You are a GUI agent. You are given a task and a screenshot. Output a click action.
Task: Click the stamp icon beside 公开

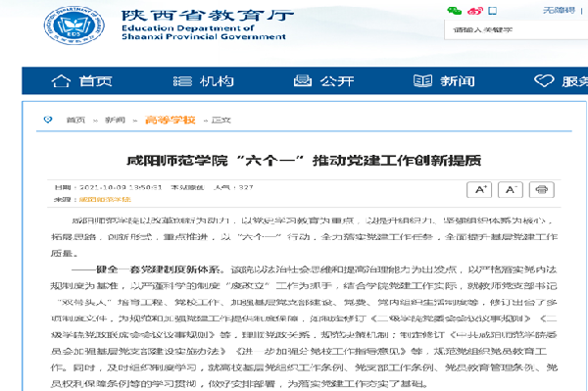click(x=303, y=80)
